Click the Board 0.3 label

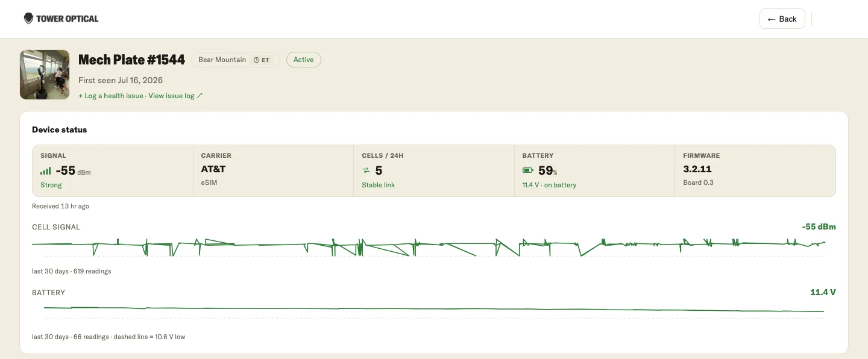click(698, 183)
